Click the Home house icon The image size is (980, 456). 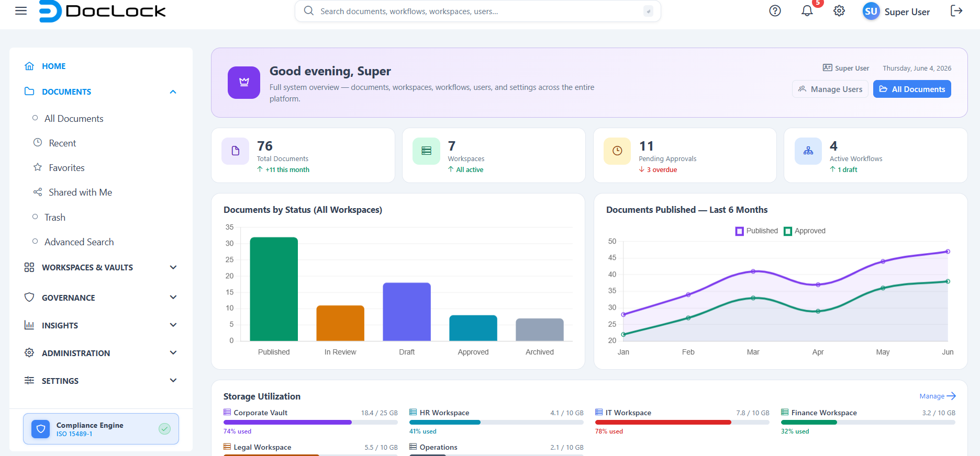click(x=29, y=66)
